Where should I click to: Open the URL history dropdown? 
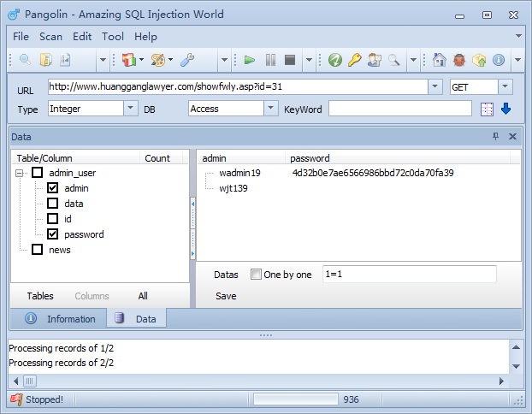tap(435, 87)
